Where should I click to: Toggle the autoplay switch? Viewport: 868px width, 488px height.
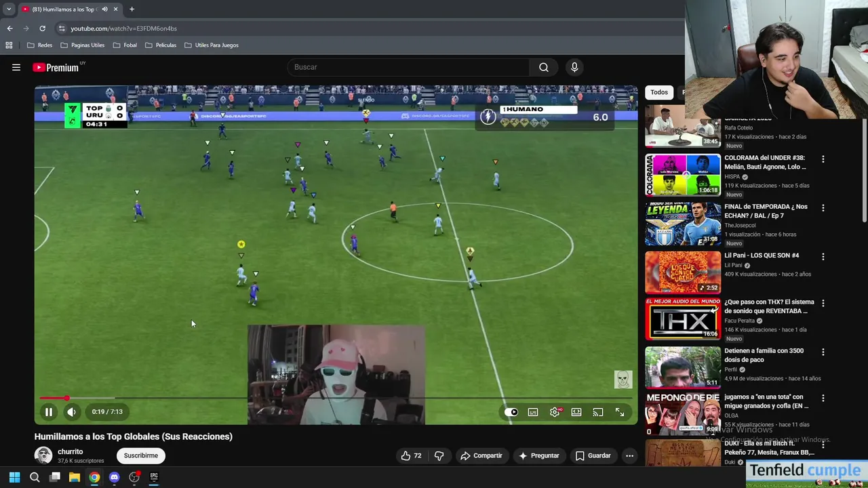[511, 412]
